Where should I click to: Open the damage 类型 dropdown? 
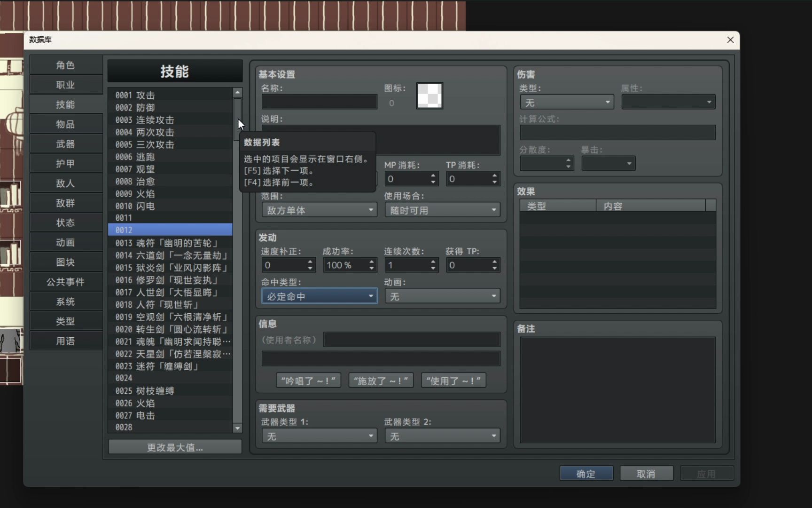tap(566, 102)
